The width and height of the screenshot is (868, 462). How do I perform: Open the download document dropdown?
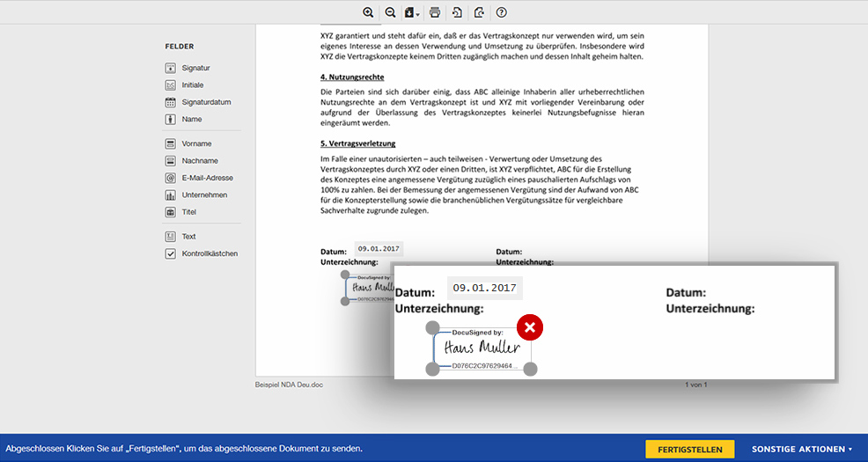pos(411,12)
